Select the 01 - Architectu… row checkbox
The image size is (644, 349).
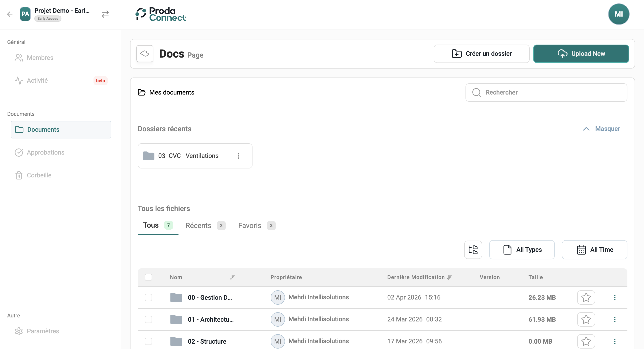(148, 319)
